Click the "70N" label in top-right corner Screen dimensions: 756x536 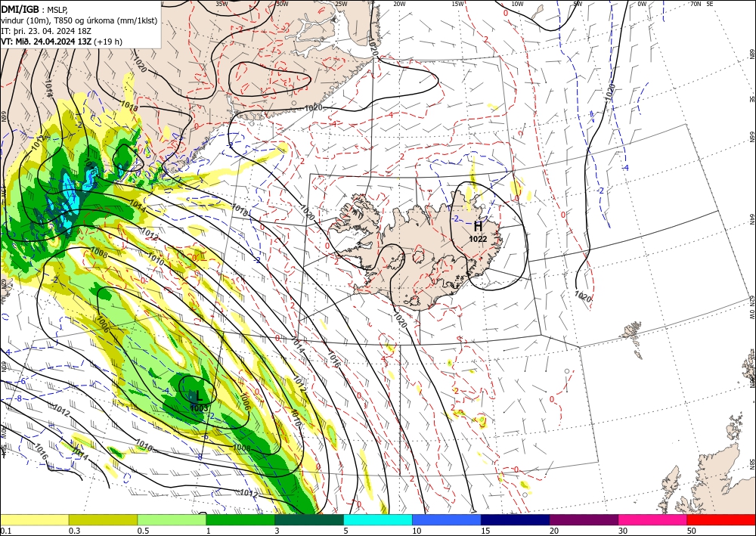(696, 4)
